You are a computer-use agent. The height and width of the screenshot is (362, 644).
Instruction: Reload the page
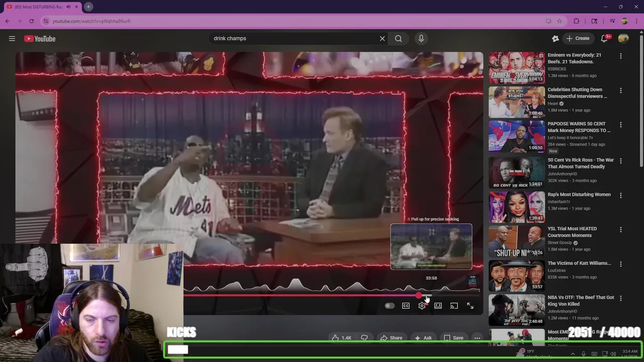click(x=31, y=21)
